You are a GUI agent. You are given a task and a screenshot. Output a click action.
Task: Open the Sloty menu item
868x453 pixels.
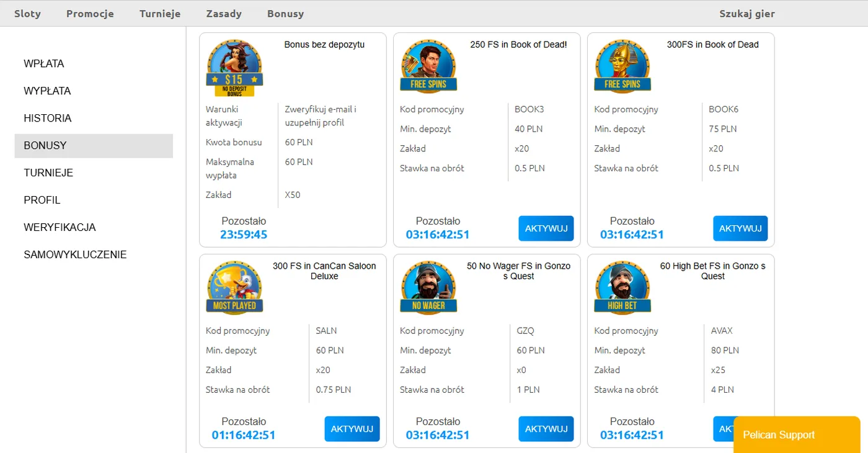tap(27, 14)
